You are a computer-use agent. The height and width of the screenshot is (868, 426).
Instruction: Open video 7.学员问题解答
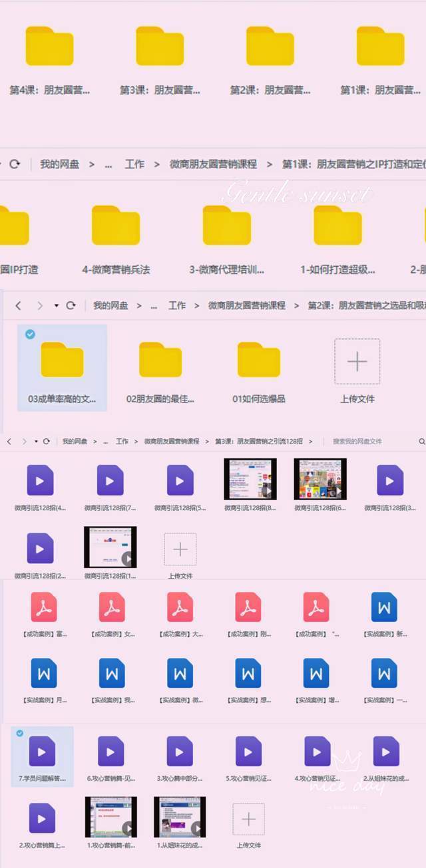click(42, 752)
